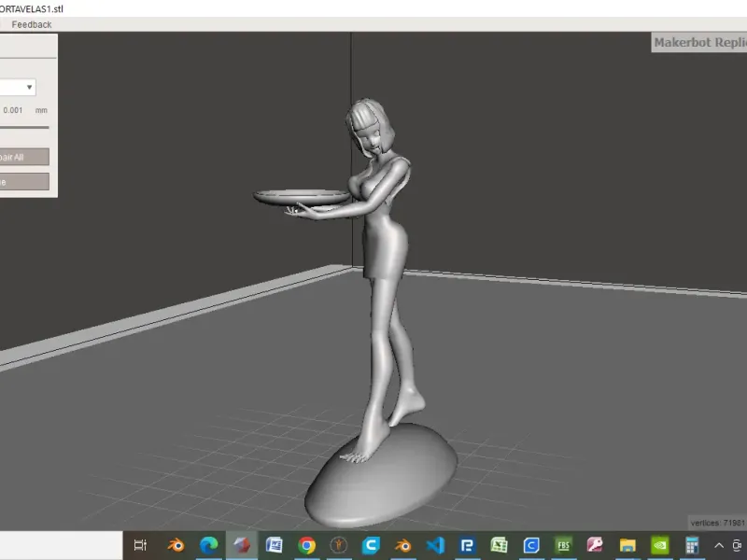Click the camera tray icon at taskbar edge

click(x=738, y=545)
